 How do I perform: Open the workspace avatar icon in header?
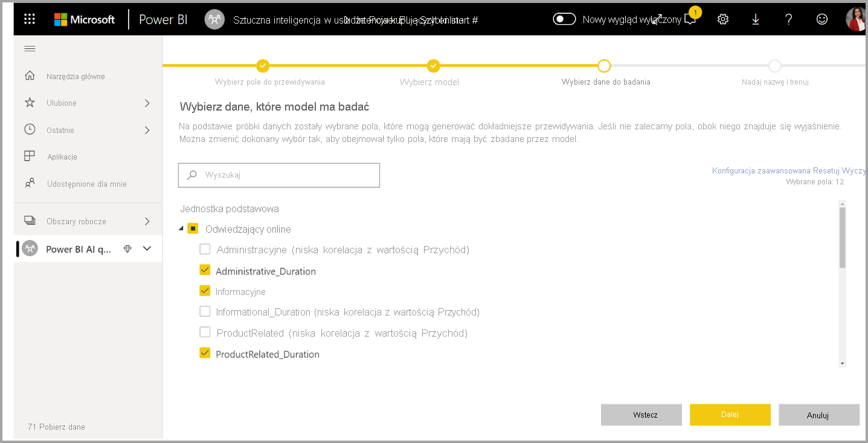[x=214, y=19]
